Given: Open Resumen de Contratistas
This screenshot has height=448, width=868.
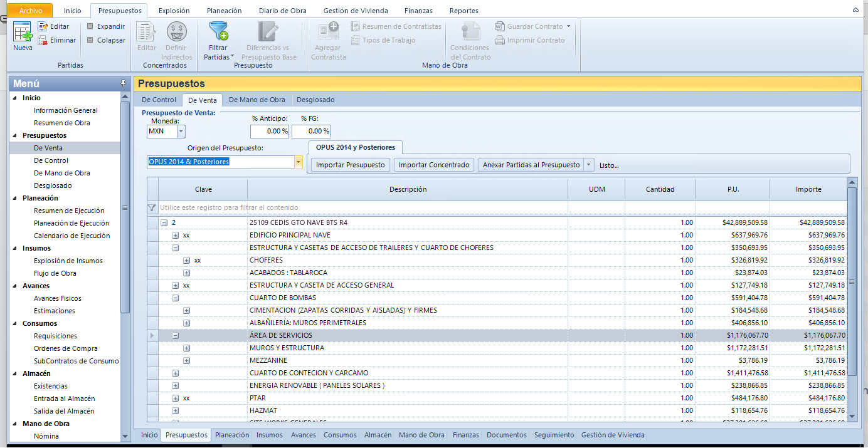Looking at the screenshot, I should coord(396,26).
